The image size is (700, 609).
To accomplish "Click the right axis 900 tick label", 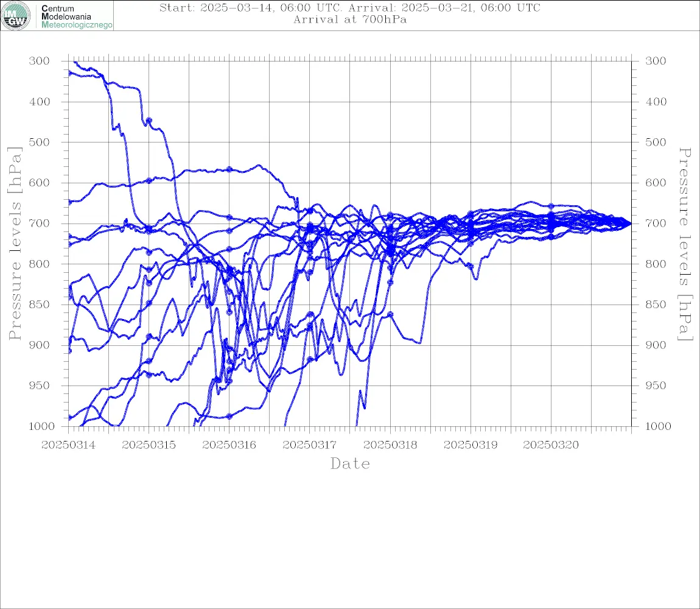I will (656, 345).
